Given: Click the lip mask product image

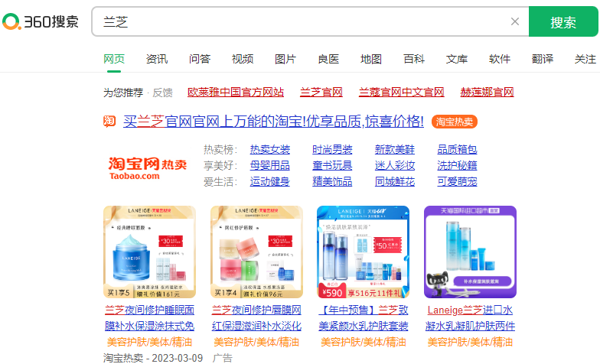Looking at the screenshot, I should [257, 252].
